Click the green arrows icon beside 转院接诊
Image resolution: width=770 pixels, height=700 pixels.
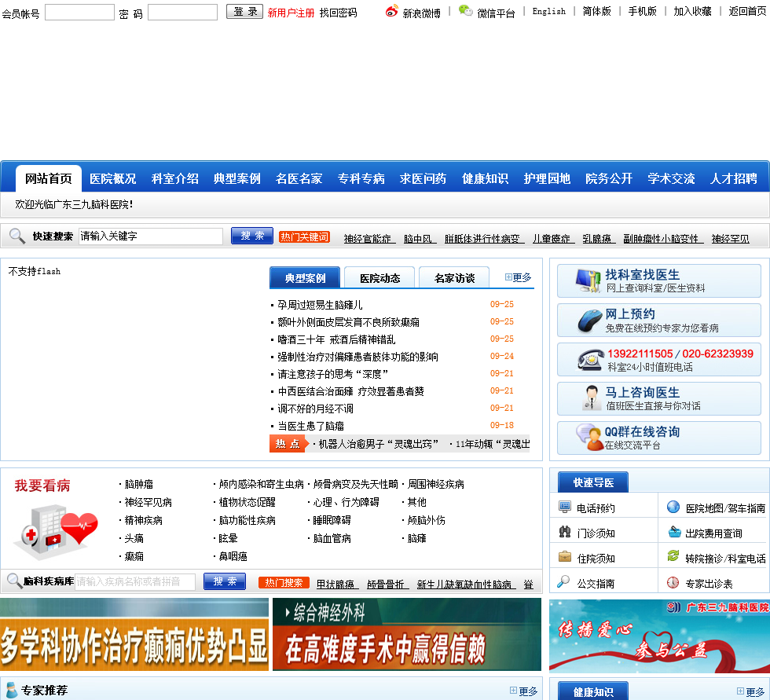pos(673,556)
